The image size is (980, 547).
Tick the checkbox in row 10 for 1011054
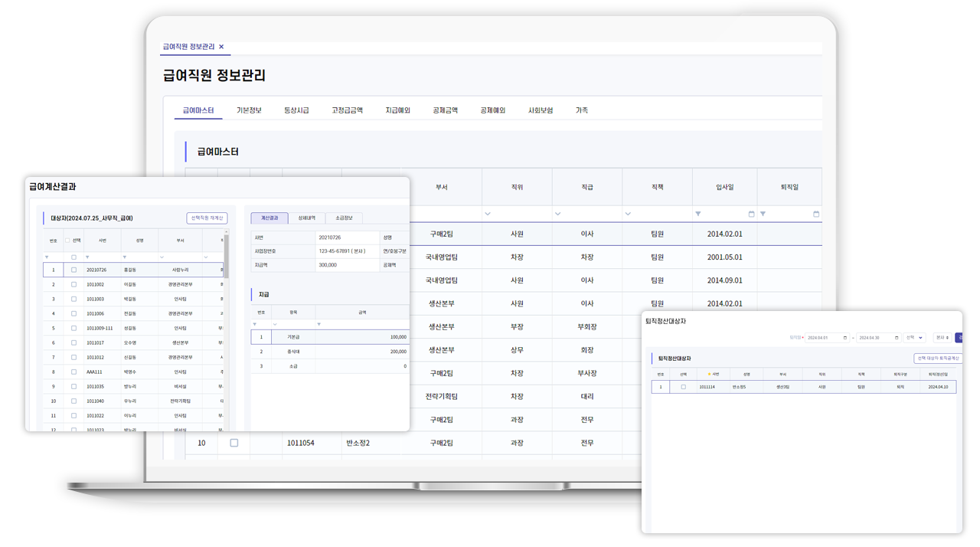(x=234, y=443)
